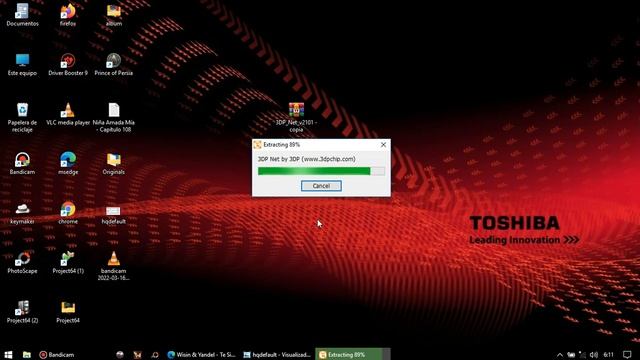Select the Project64 (1) shortcut
Viewport: 640px width, 360px height.
[68, 262]
